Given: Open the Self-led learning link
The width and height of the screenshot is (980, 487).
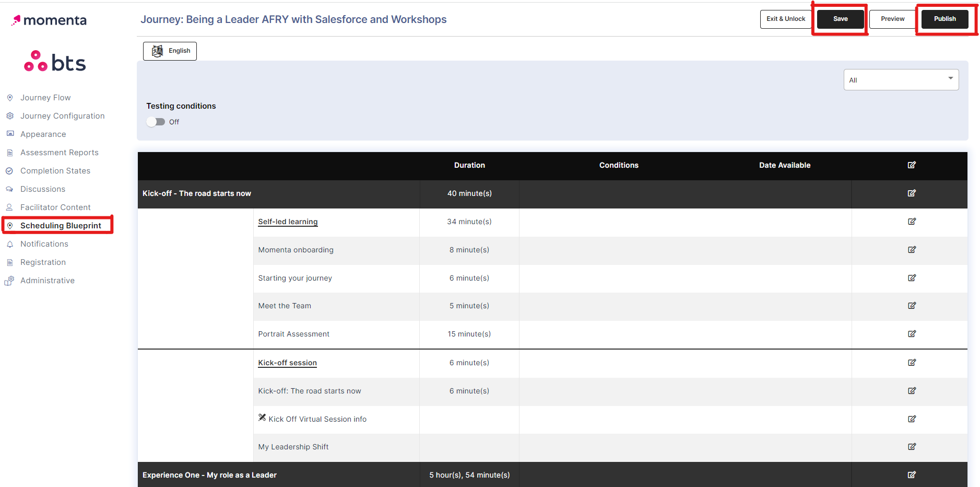Looking at the screenshot, I should pyautogui.click(x=288, y=222).
